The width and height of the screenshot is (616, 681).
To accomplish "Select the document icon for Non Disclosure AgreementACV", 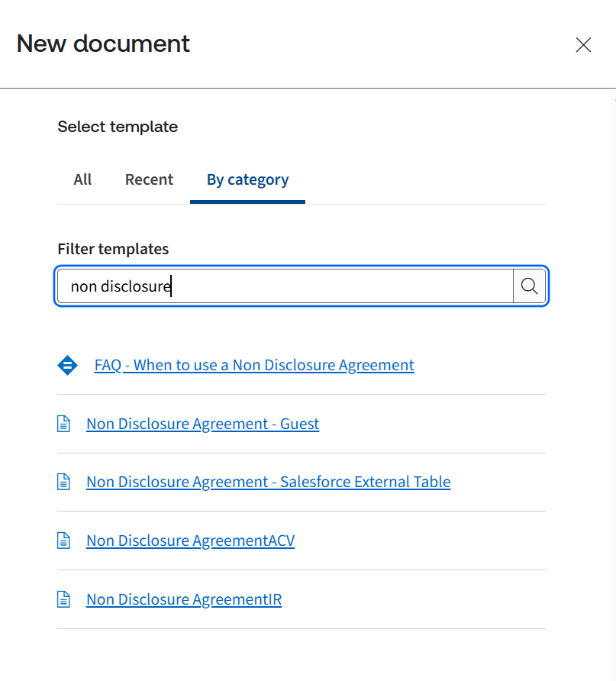I will (x=64, y=540).
